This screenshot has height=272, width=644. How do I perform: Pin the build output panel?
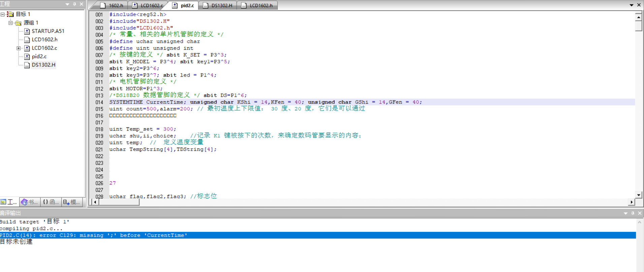coord(633,213)
